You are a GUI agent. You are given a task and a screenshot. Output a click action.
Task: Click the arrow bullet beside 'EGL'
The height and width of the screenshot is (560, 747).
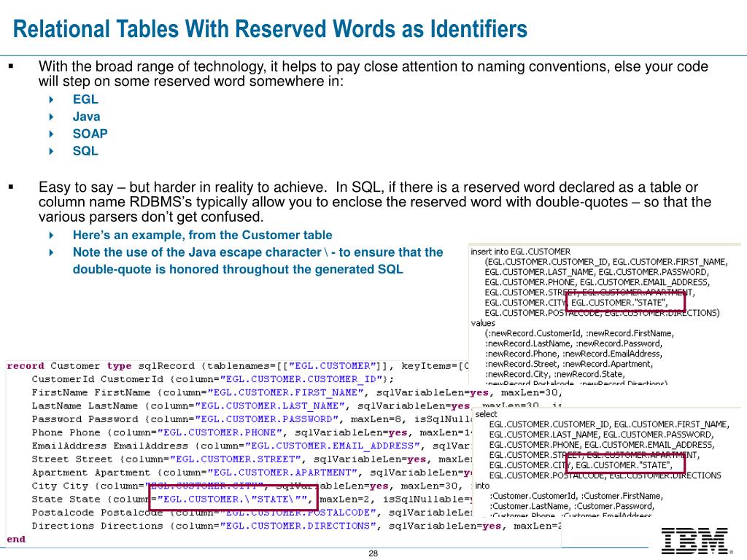point(52,99)
